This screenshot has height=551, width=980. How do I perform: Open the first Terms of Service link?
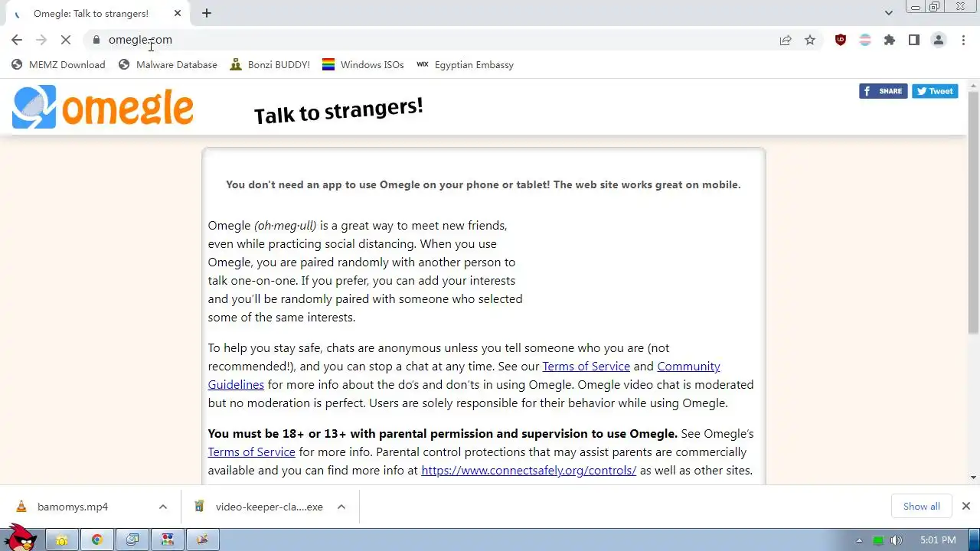(x=586, y=367)
